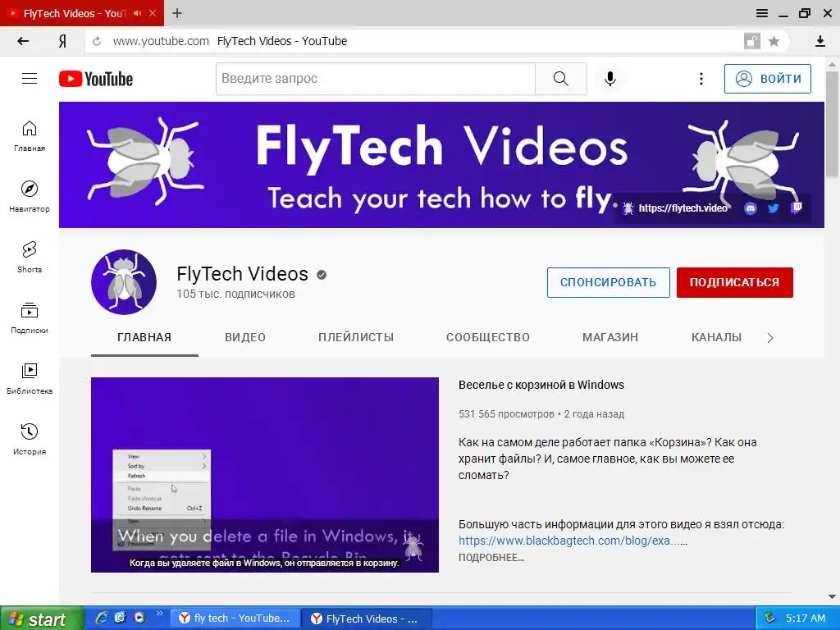Click the second quick launch icon
This screenshot has height=630, width=840.
click(x=121, y=618)
